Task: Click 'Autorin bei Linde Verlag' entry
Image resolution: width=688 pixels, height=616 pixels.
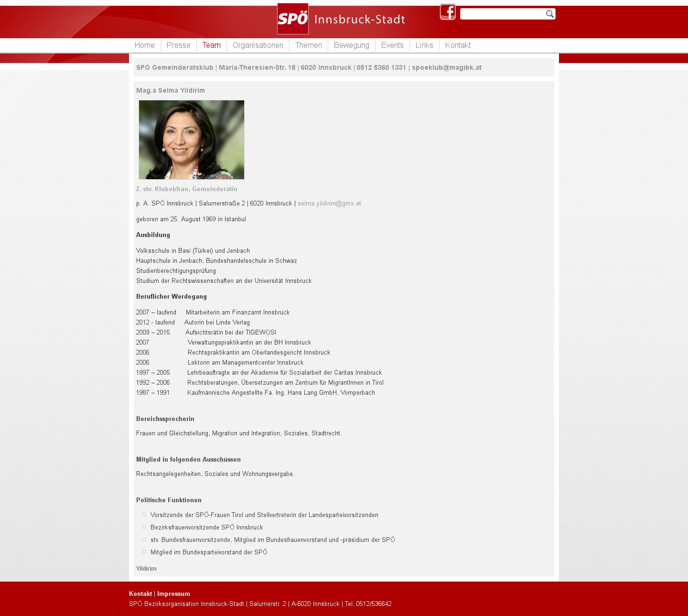Action: point(217,322)
